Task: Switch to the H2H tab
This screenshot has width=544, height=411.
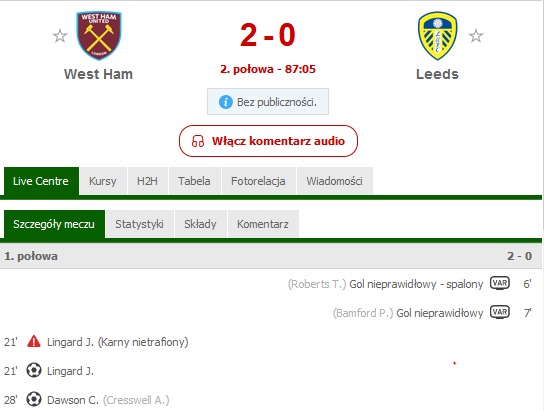Action: pos(147,181)
